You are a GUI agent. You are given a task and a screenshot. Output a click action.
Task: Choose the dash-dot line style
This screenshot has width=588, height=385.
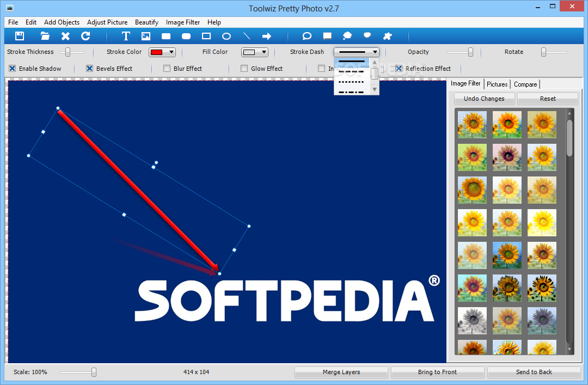(x=351, y=91)
